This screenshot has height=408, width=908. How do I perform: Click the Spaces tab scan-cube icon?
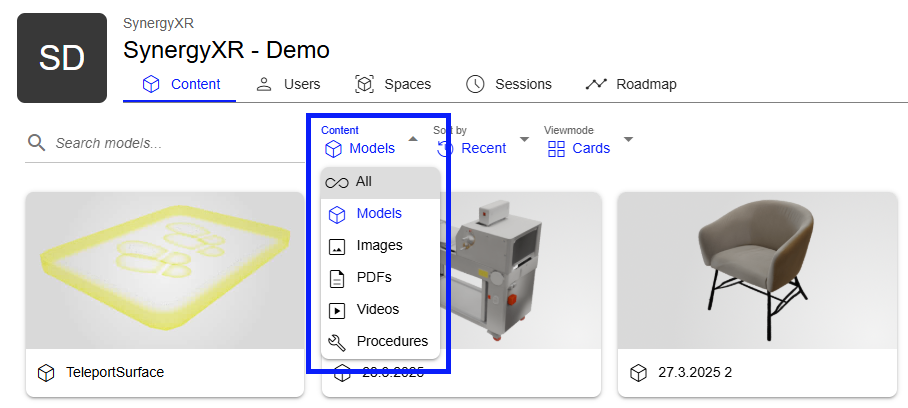point(364,84)
